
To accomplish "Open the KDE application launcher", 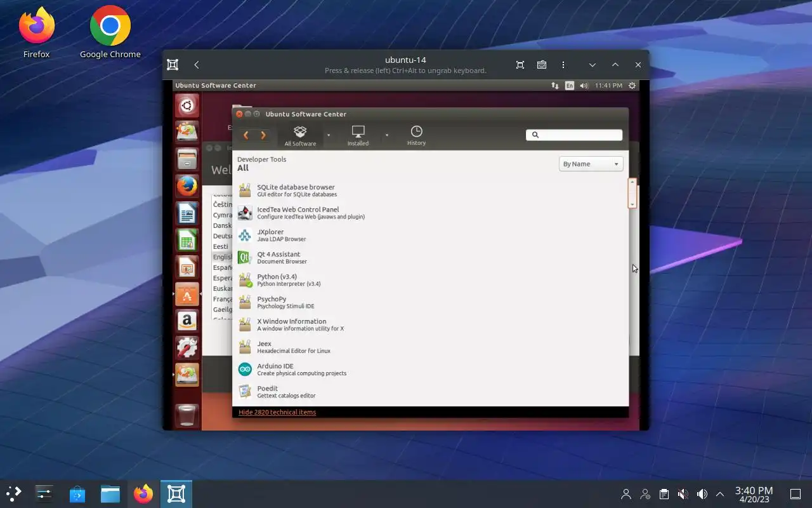I will click(x=13, y=493).
